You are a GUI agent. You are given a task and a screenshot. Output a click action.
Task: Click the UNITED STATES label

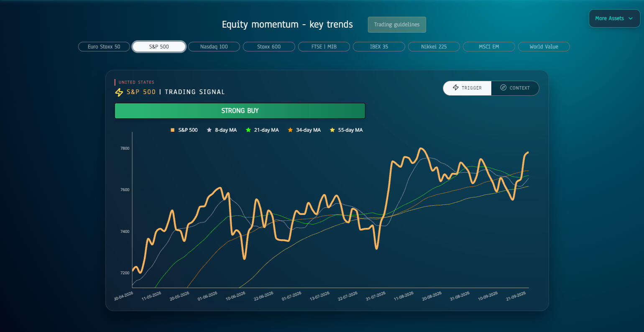pyautogui.click(x=136, y=82)
